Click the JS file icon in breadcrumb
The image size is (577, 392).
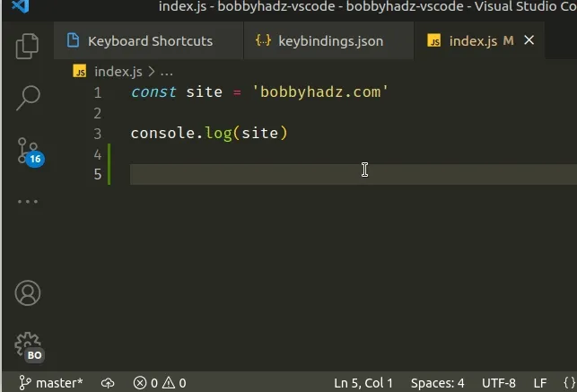click(x=80, y=72)
